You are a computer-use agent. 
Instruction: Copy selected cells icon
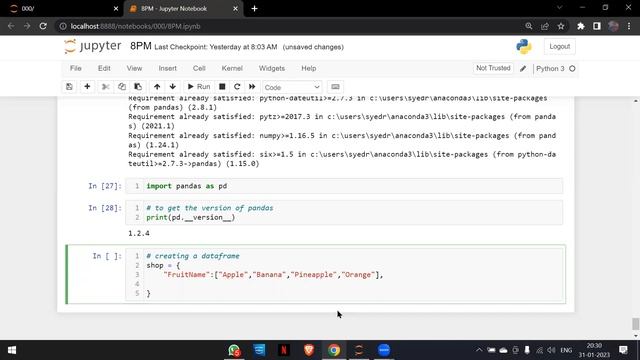pyautogui.click(x=122, y=87)
